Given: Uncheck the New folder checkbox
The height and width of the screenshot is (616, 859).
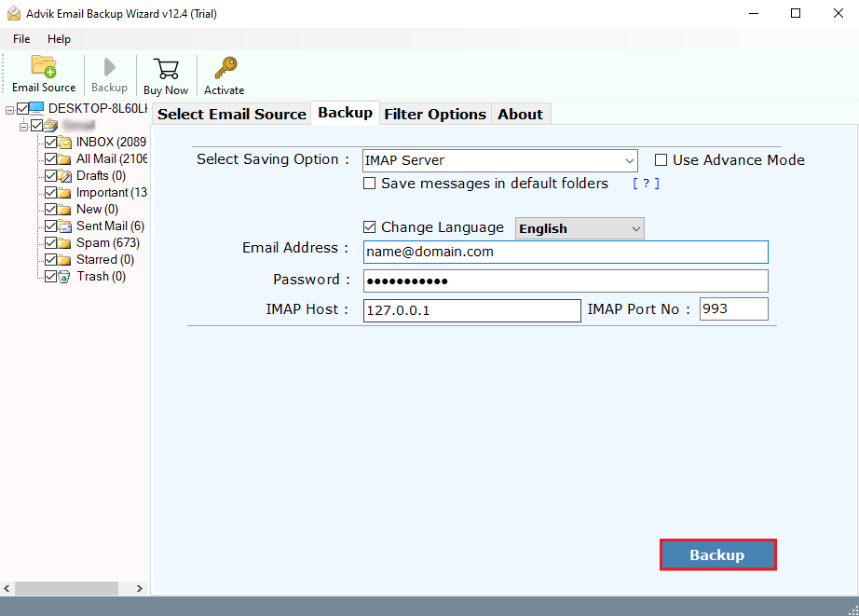Looking at the screenshot, I should tap(51, 210).
